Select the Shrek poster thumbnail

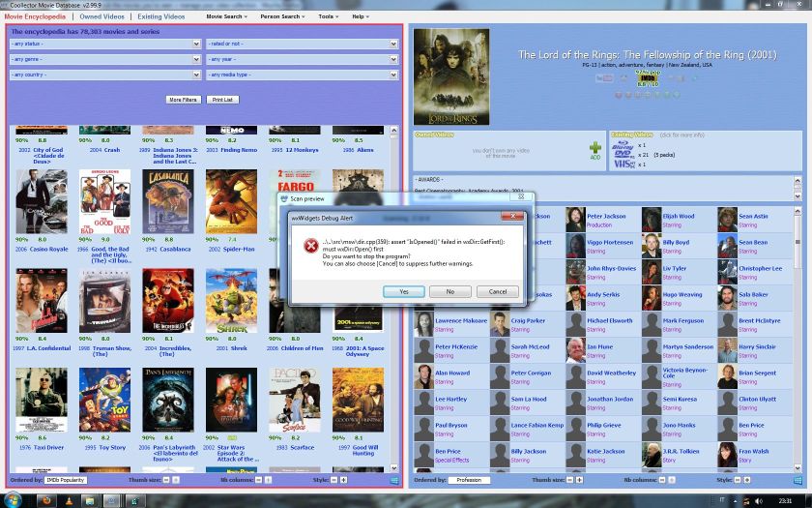(231, 301)
